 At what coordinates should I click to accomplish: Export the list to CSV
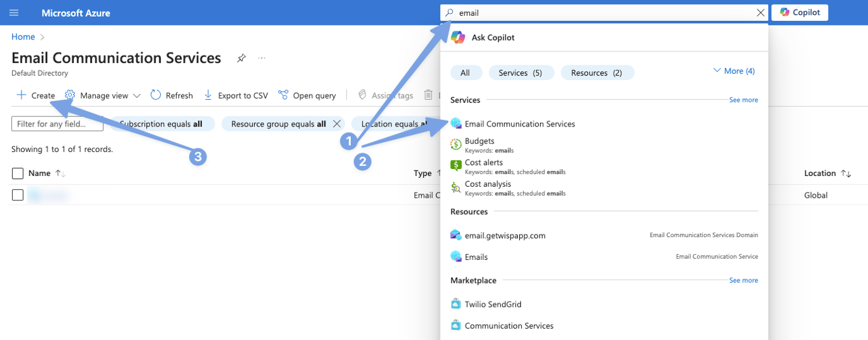235,95
